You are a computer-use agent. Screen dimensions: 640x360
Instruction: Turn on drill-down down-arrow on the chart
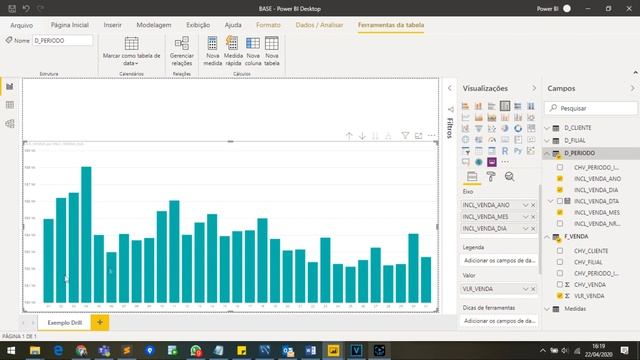tap(362, 136)
